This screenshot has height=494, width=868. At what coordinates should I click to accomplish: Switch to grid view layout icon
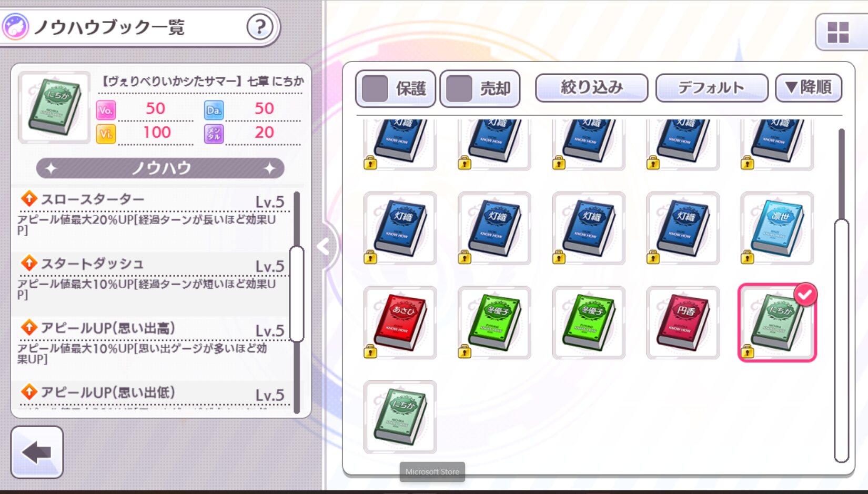[x=838, y=32]
